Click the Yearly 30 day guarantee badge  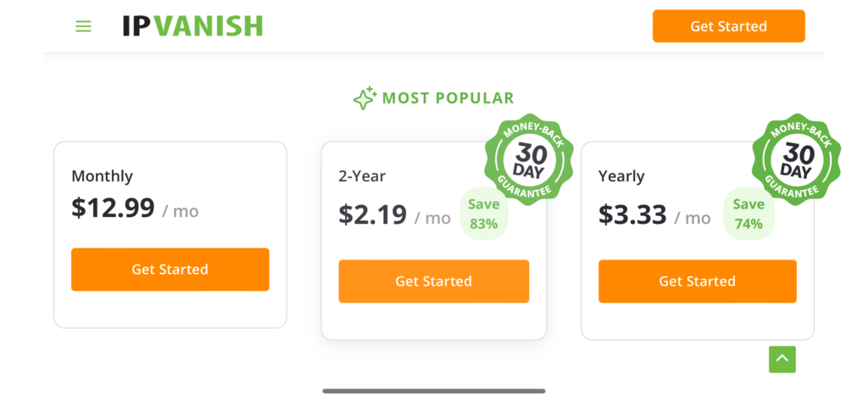click(796, 159)
